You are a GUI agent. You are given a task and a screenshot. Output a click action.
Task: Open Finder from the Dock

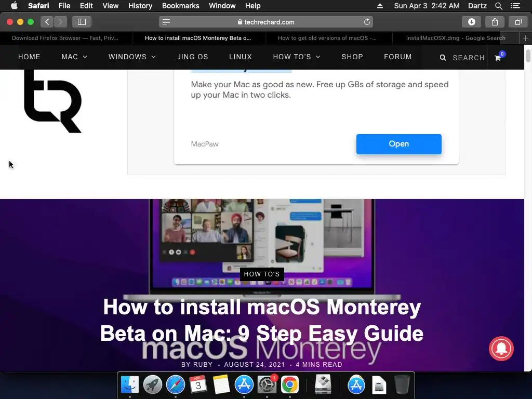129,384
